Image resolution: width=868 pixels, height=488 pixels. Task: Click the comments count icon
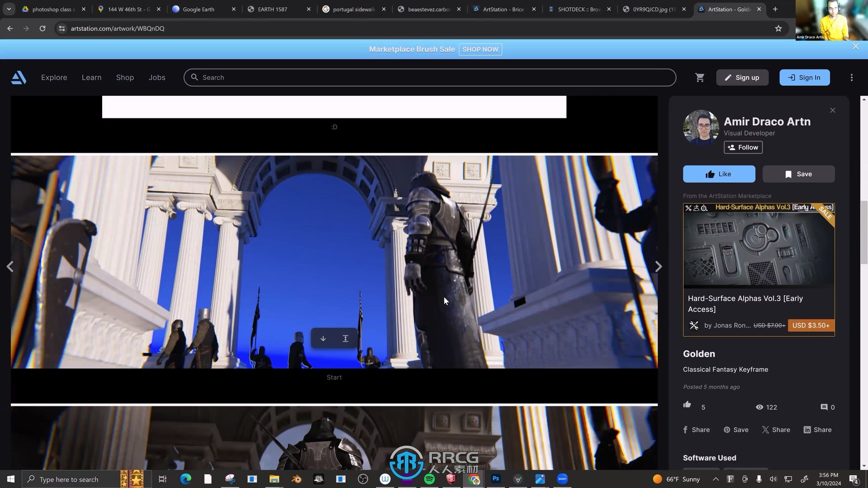824,407
